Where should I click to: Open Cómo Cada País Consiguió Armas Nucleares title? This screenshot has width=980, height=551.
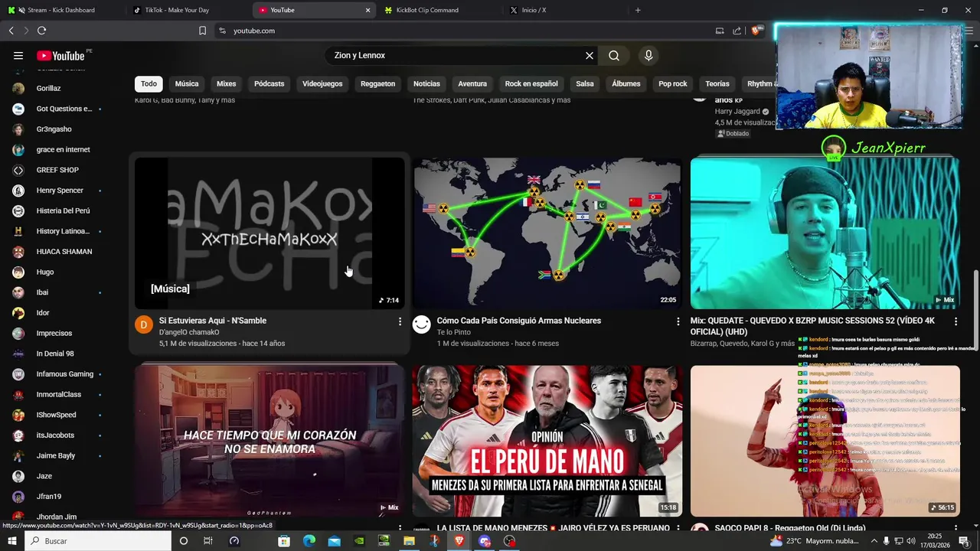(x=519, y=321)
